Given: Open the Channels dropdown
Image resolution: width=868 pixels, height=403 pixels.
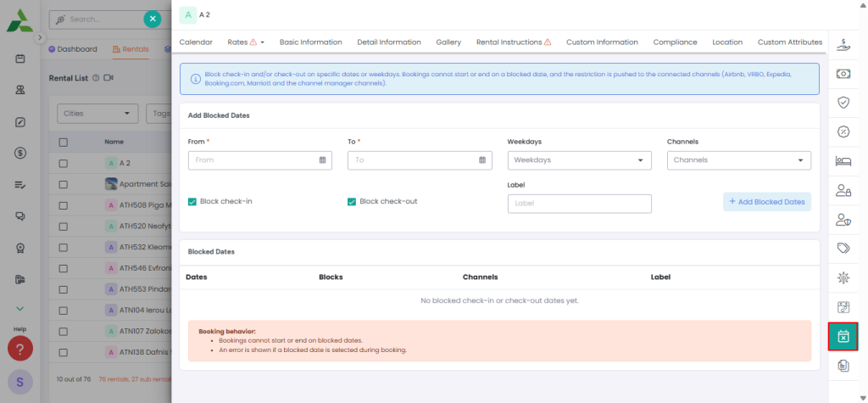Looking at the screenshot, I should pos(739,160).
